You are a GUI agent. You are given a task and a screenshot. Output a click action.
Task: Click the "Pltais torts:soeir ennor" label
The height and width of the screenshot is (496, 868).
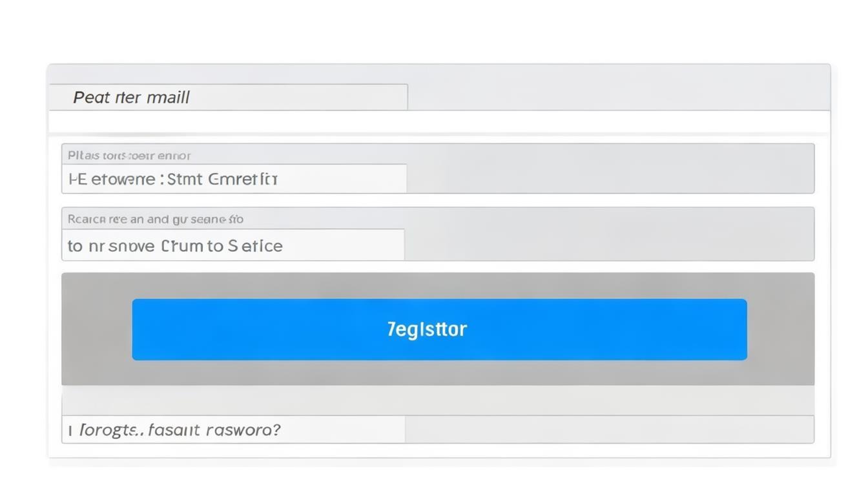click(129, 156)
